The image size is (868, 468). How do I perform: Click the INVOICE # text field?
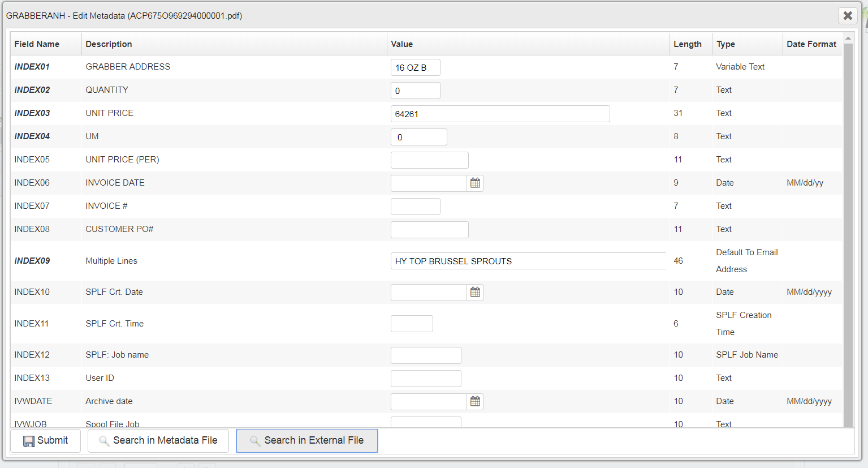click(x=415, y=207)
